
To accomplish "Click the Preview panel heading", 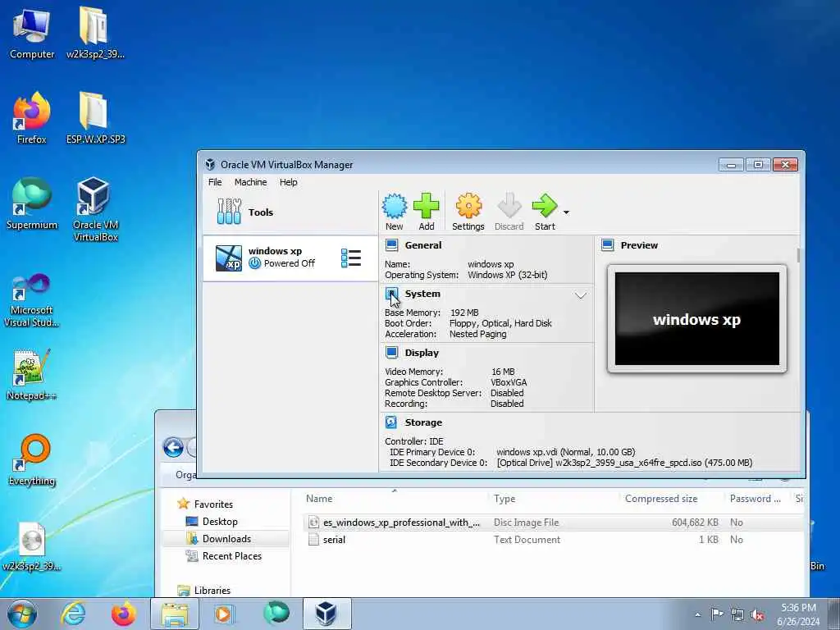I will click(x=639, y=245).
